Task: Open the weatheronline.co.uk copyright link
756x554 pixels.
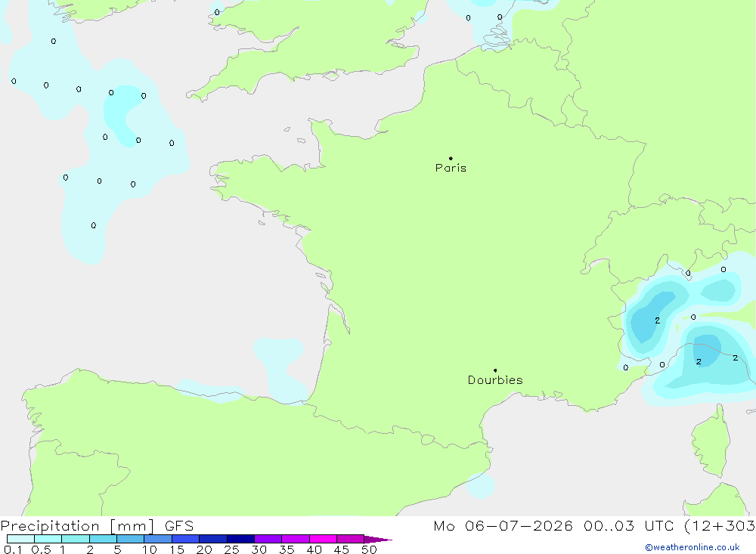Action: click(692, 547)
